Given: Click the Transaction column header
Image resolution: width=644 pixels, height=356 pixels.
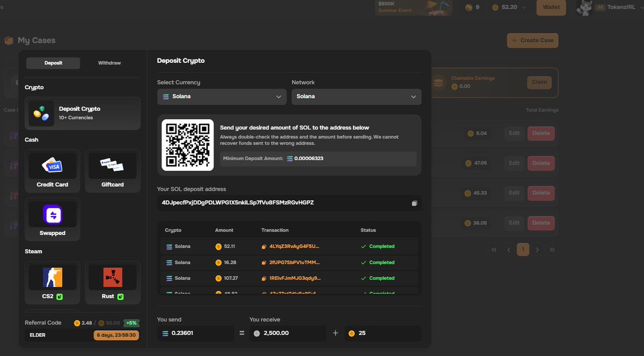Looking at the screenshot, I should click(x=275, y=230).
